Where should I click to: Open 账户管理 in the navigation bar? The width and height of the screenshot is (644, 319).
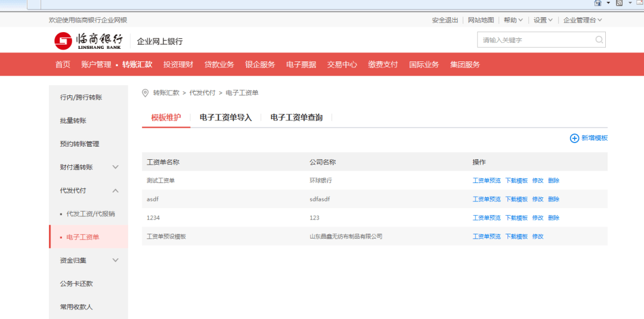(96, 64)
